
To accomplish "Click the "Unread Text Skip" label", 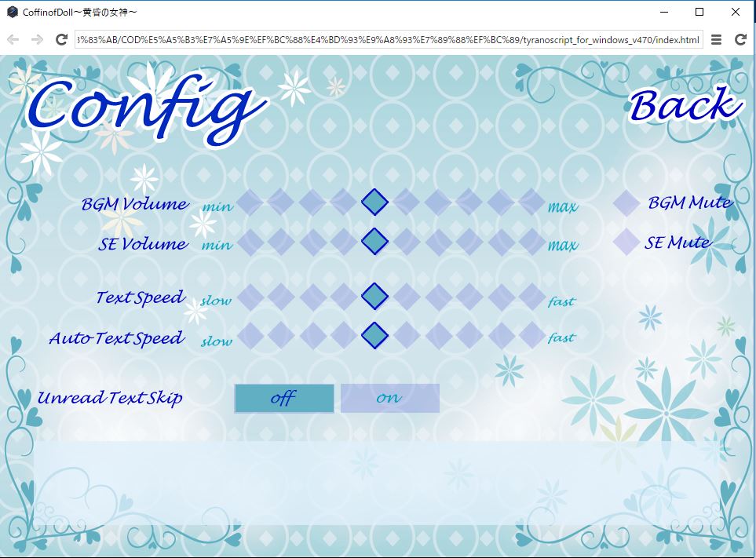I will click(x=111, y=398).
